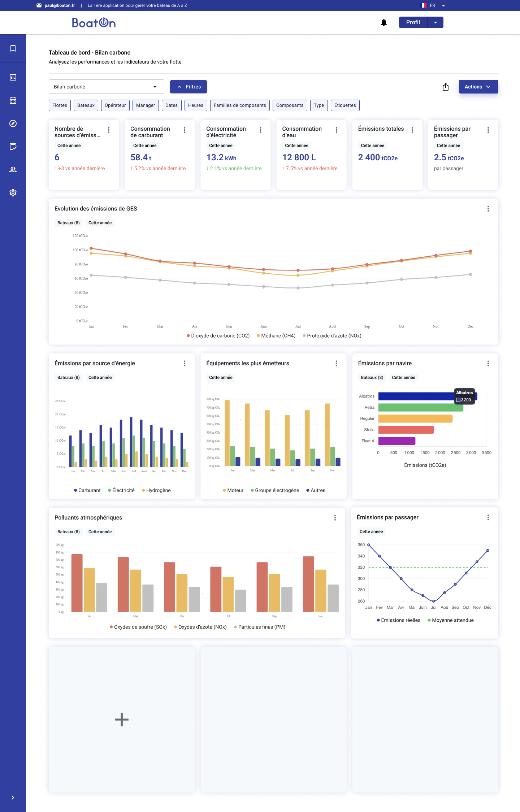The width and height of the screenshot is (520, 812).
Task: Open the Profil dropdown arrow
Action: 435,22
